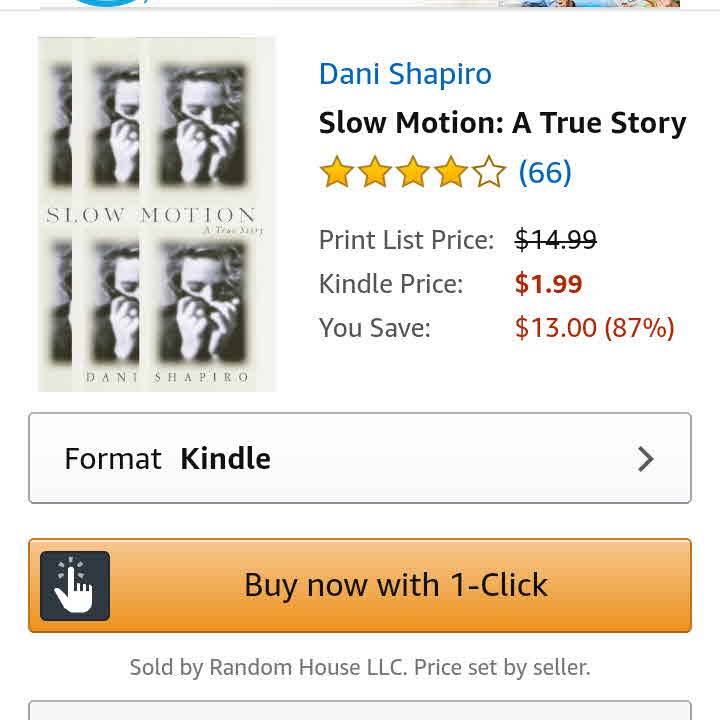Click the struck-through $14.99 list price
The width and height of the screenshot is (720, 720).
555,240
